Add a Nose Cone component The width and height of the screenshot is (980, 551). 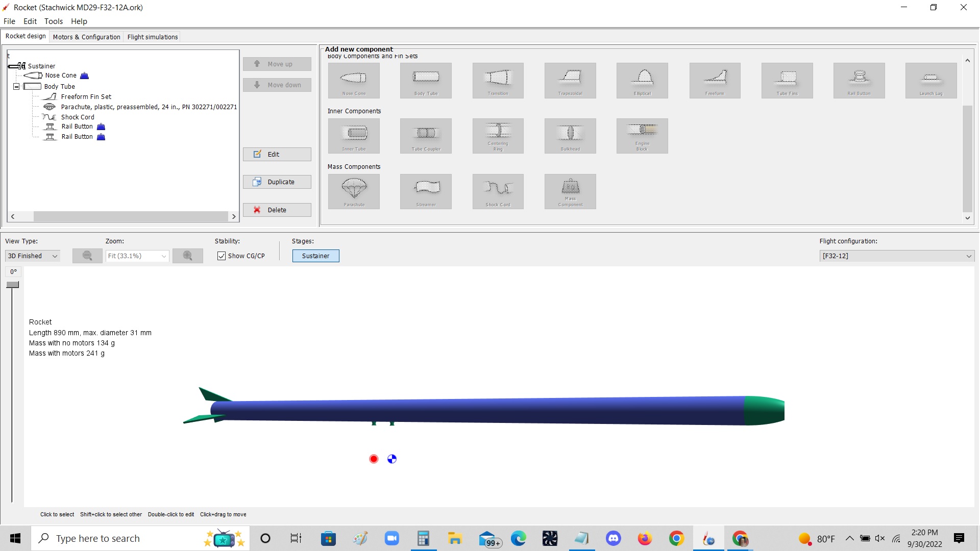[x=354, y=80]
